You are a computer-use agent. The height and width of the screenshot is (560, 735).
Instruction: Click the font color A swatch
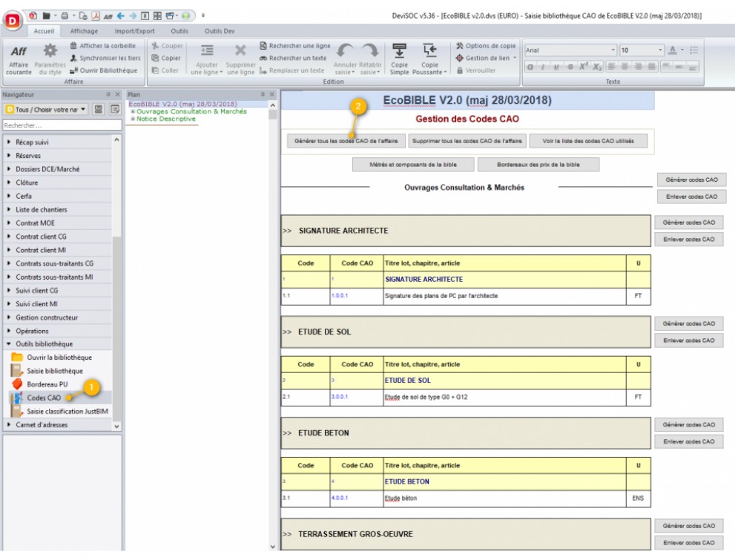(x=672, y=50)
